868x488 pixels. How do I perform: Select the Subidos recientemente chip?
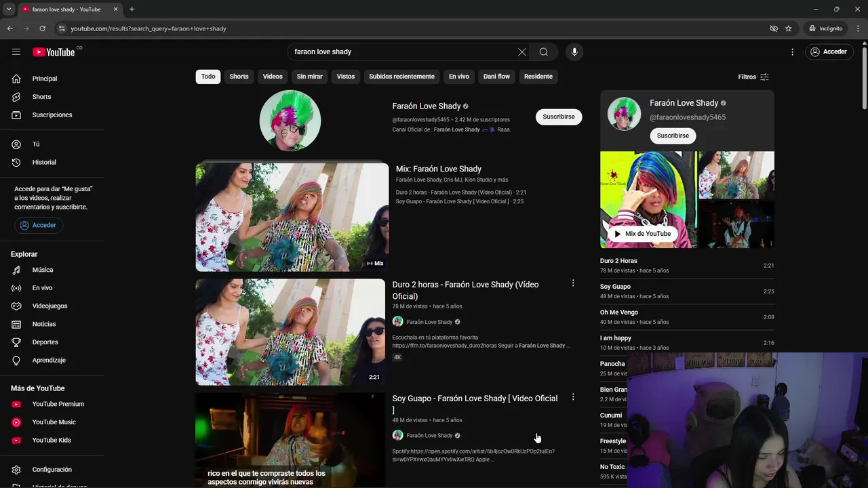401,77
